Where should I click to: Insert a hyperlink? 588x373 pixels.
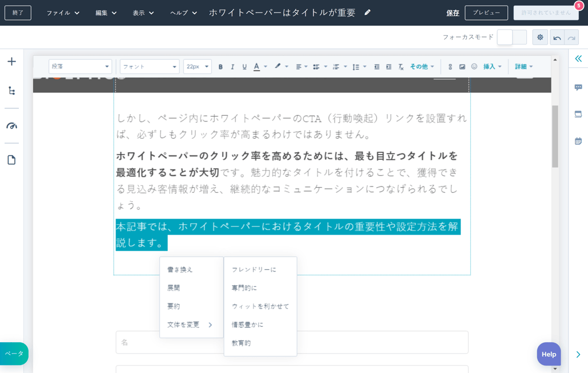[x=450, y=67]
